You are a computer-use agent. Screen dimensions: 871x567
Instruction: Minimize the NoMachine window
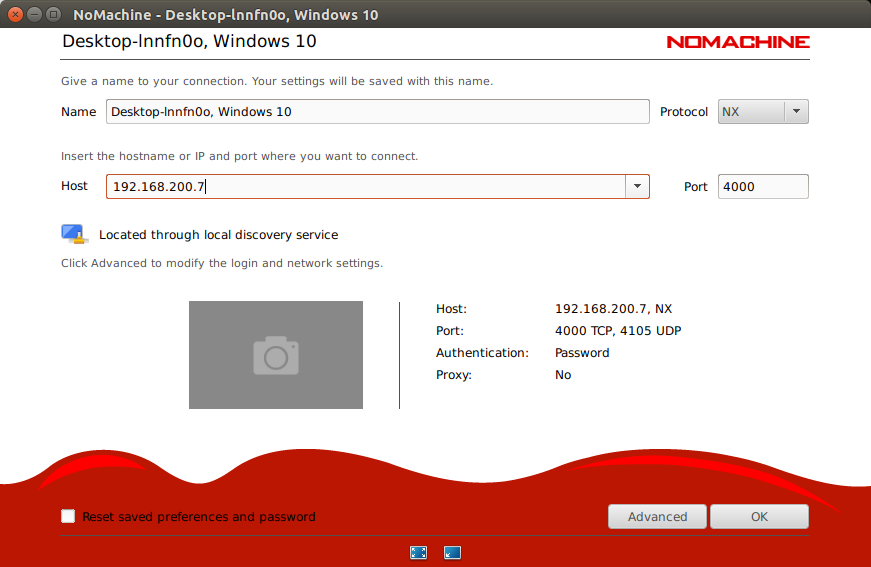click(34, 14)
